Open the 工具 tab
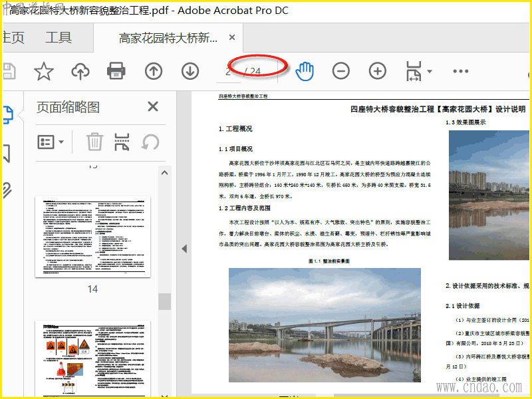 59,38
